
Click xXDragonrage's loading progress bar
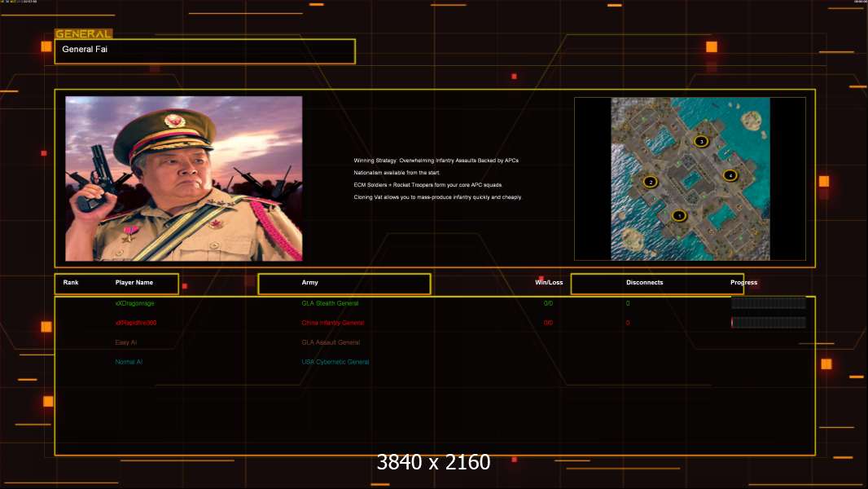(768, 303)
